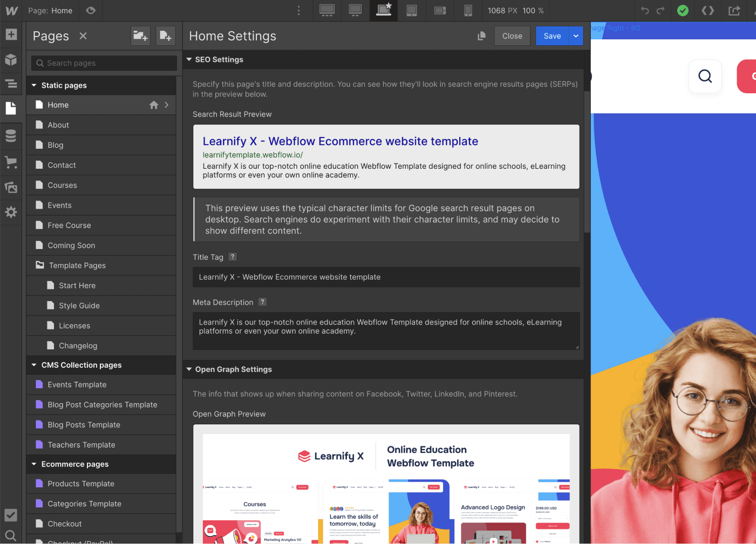Screen dimensions: 756x544
Task: Open the Add Elements panel
Action: point(11,34)
